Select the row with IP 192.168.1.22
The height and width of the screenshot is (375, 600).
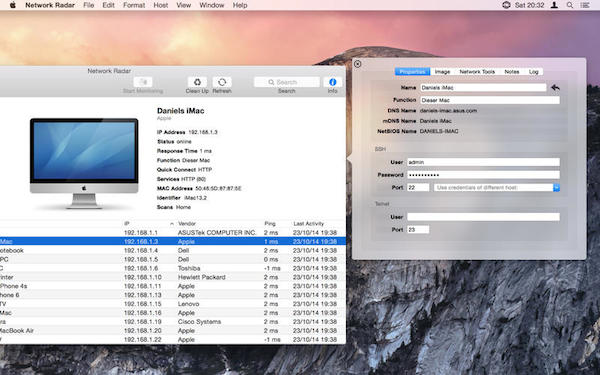click(x=173, y=339)
